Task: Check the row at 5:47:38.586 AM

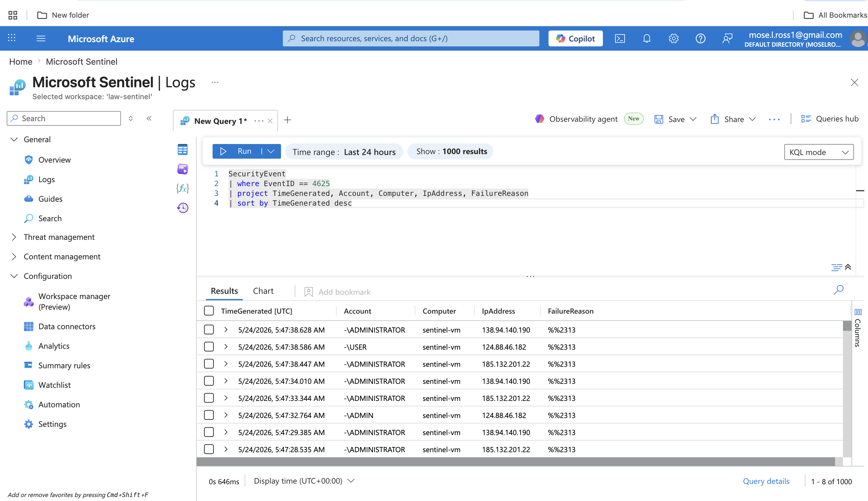Action: click(x=209, y=347)
